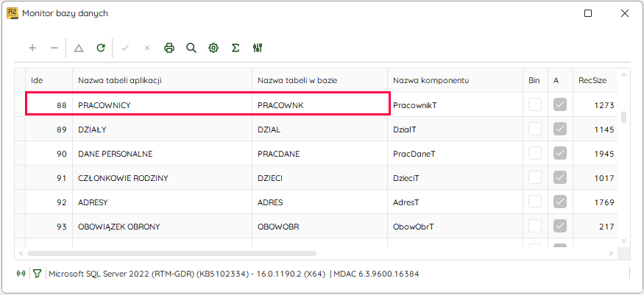The width and height of the screenshot is (644, 295).
Task: Toggle A checkbox for PRACOWNICY row
Action: tap(560, 105)
